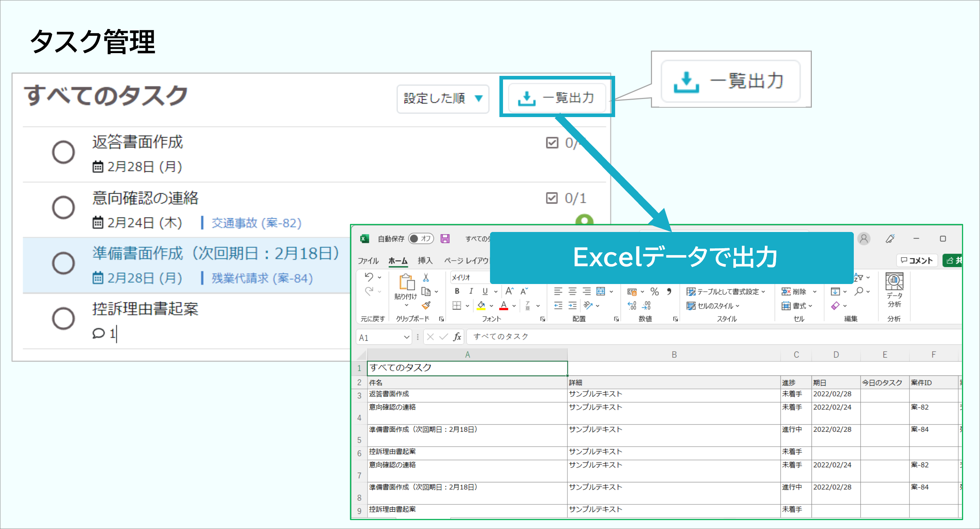
Task: Mark 意向確認の連絡 task as complete
Action: [x=64, y=207]
